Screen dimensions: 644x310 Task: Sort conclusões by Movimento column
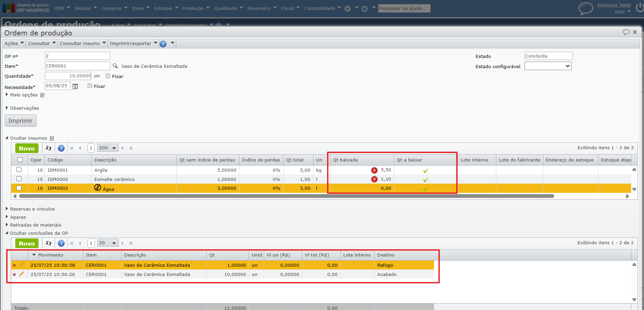[50, 255]
